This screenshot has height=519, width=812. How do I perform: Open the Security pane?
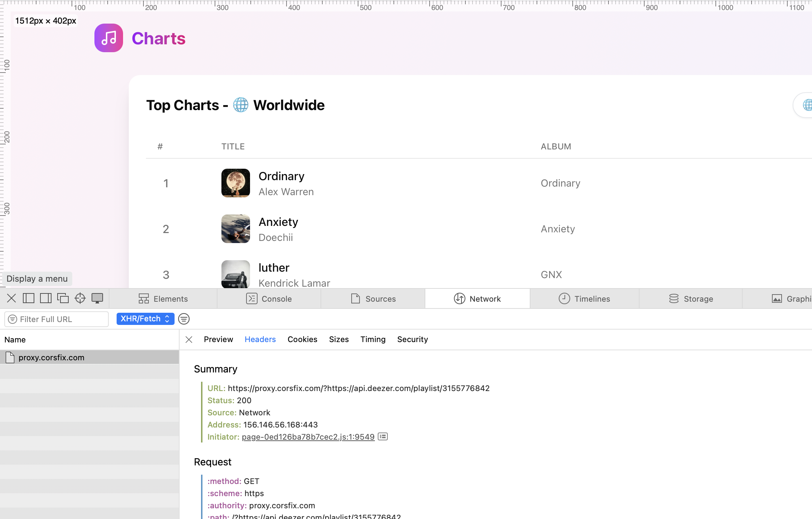click(x=412, y=340)
